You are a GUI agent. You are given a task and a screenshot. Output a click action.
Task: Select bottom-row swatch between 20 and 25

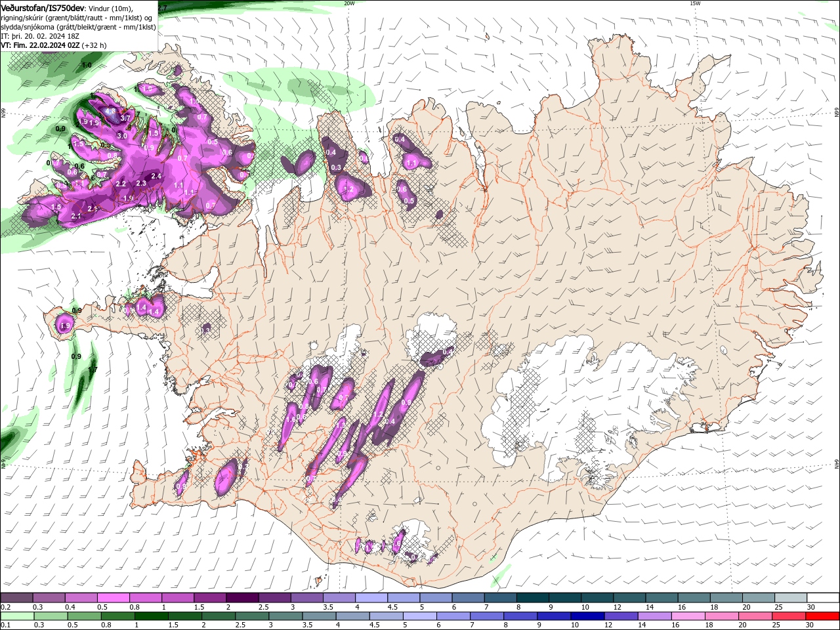click(756, 616)
